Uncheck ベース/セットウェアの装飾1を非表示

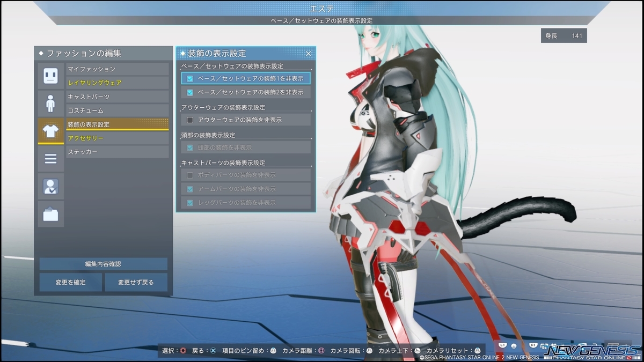(190, 78)
